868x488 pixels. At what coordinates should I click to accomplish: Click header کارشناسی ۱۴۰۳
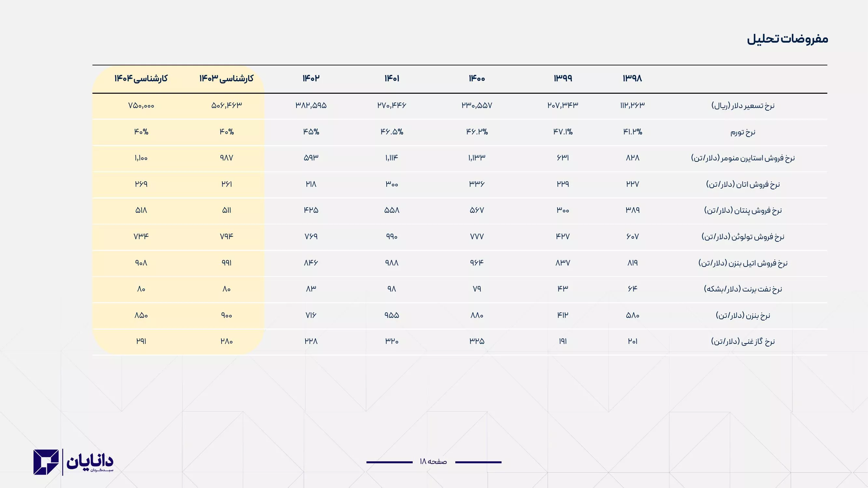point(226,78)
